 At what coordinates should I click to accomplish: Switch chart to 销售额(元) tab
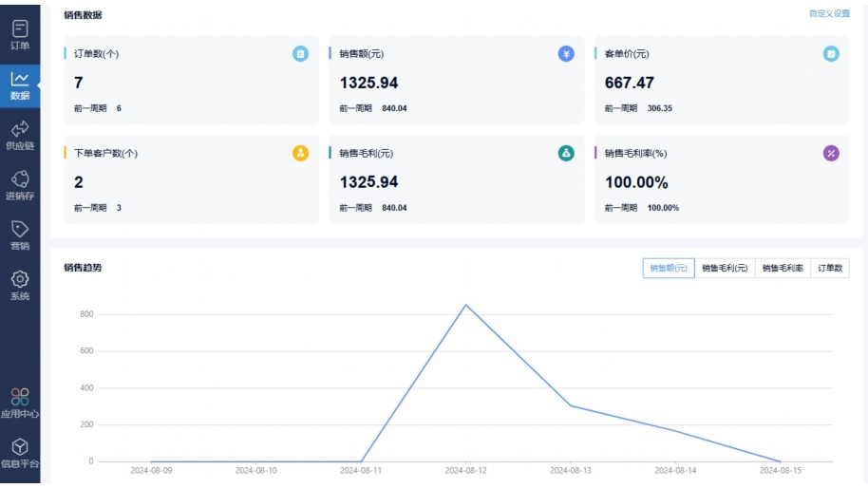[669, 269]
